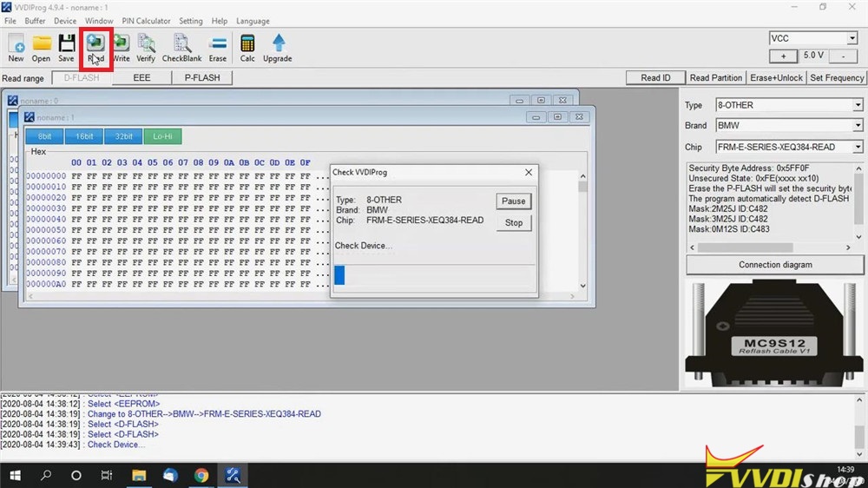Open the Buffer menu
Image resolution: width=868 pixels, height=488 pixels.
(35, 21)
